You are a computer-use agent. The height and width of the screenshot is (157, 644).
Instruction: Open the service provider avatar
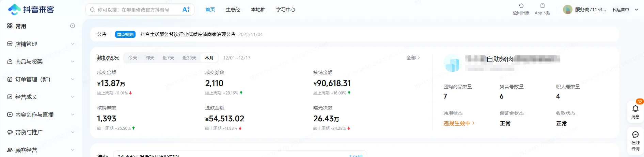point(567,10)
